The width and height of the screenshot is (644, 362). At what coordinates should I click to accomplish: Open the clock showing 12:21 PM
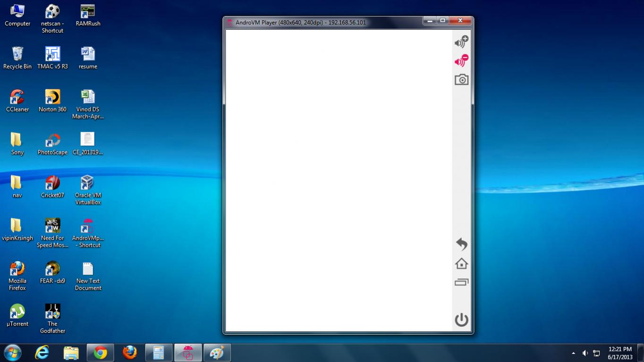(620, 353)
